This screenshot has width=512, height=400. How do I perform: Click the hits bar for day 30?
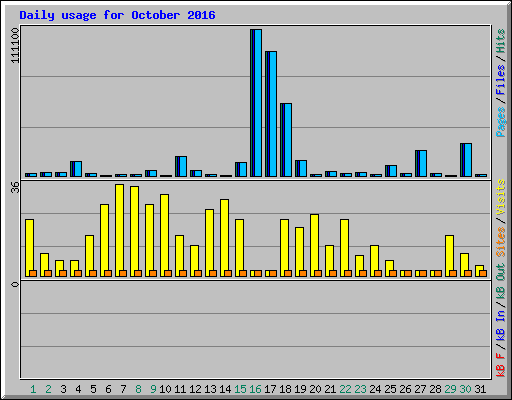click(466, 160)
